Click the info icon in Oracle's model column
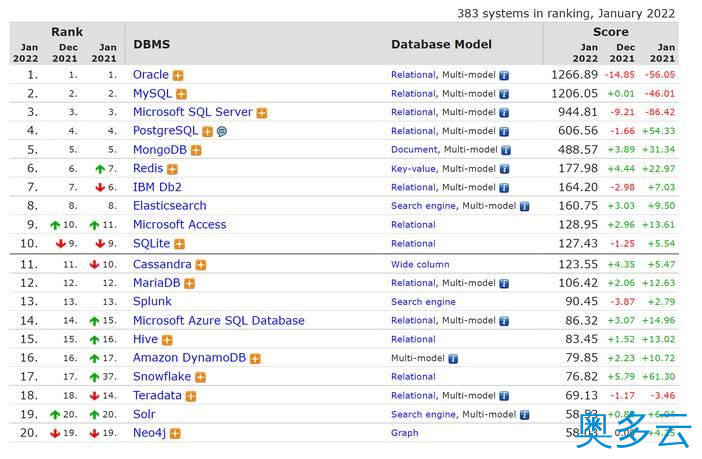 pos(504,75)
